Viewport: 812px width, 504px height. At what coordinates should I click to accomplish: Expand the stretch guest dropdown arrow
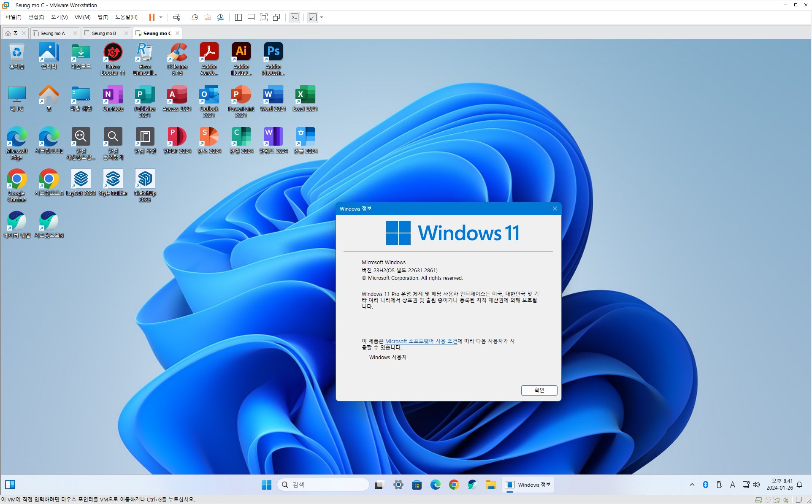[x=322, y=17]
